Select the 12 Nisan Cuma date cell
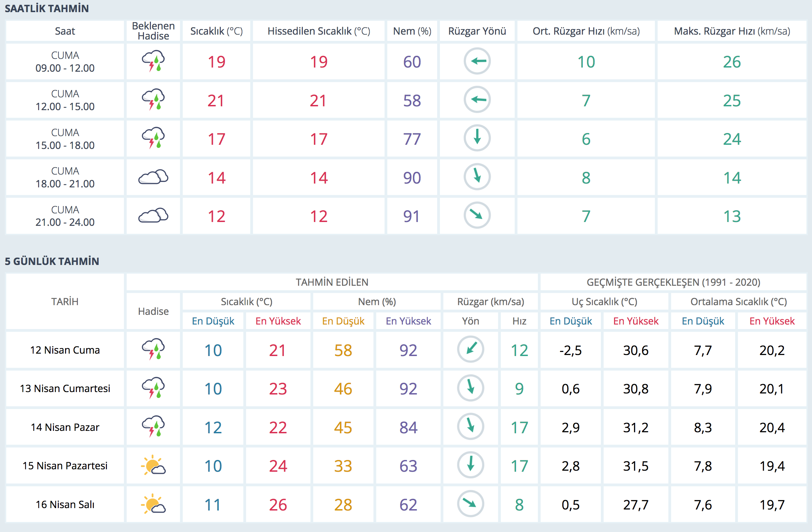The width and height of the screenshot is (812, 532). [x=65, y=350]
